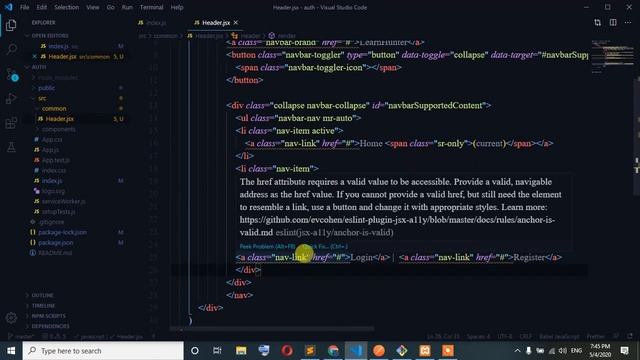640x360 pixels.
Task: Click the Open Changes compare icon in editor toolbar
Action: [x=598, y=22]
